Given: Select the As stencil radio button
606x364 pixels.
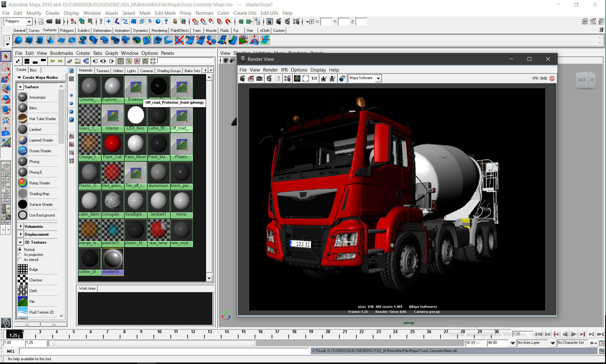Looking at the screenshot, I should point(20,259).
